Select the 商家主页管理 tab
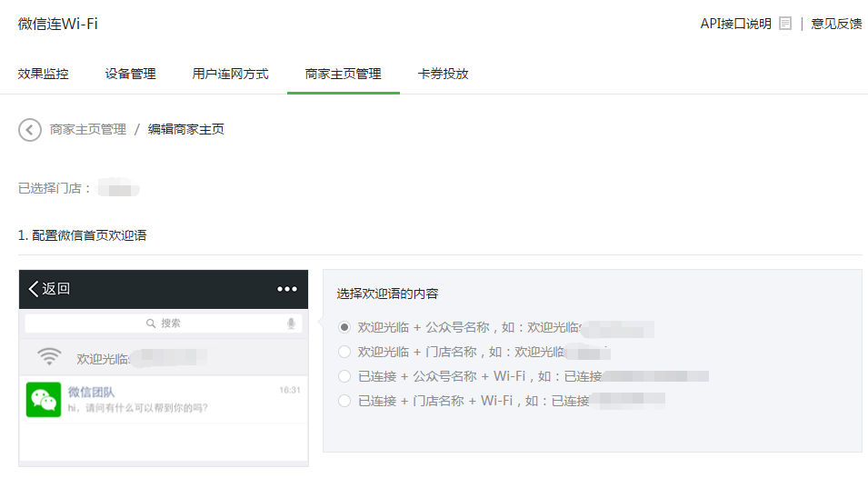Screen dimensions: 868x478 pos(344,75)
